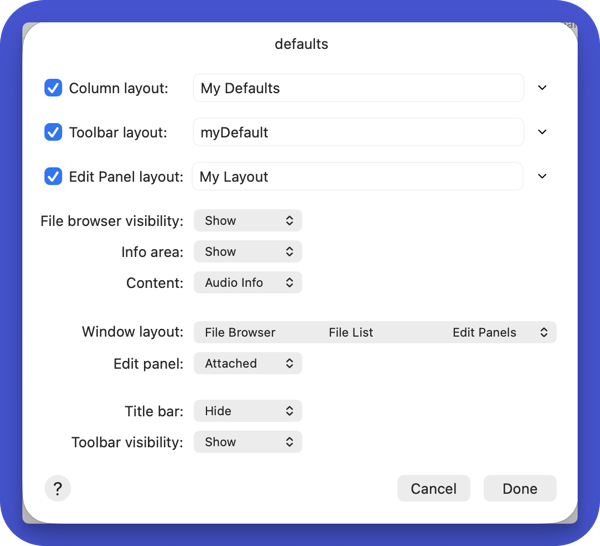Click the Cancel button
The width and height of the screenshot is (600, 546).
tap(434, 489)
